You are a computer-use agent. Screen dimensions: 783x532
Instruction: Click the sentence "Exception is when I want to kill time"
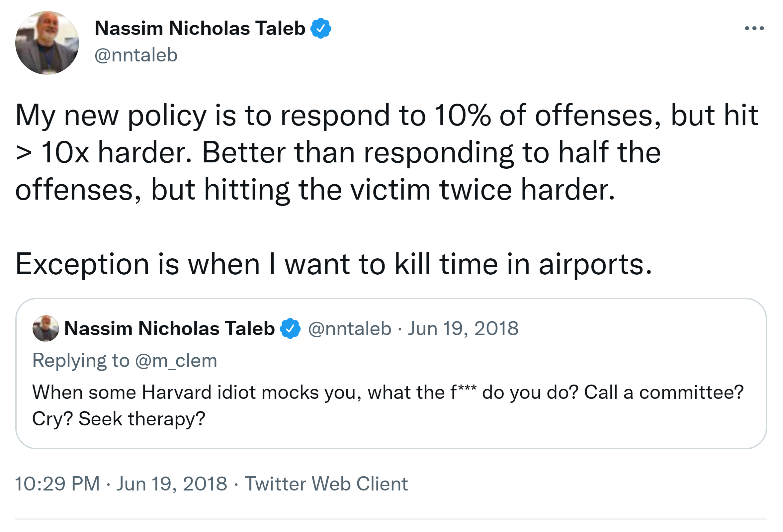[333, 264]
